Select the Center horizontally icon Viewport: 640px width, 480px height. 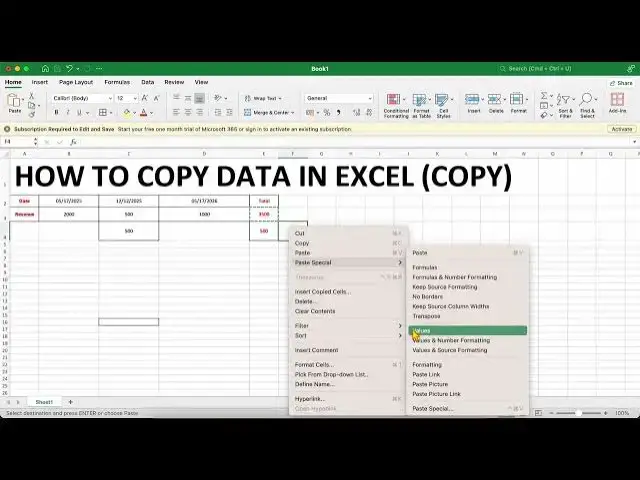click(188, 112)
